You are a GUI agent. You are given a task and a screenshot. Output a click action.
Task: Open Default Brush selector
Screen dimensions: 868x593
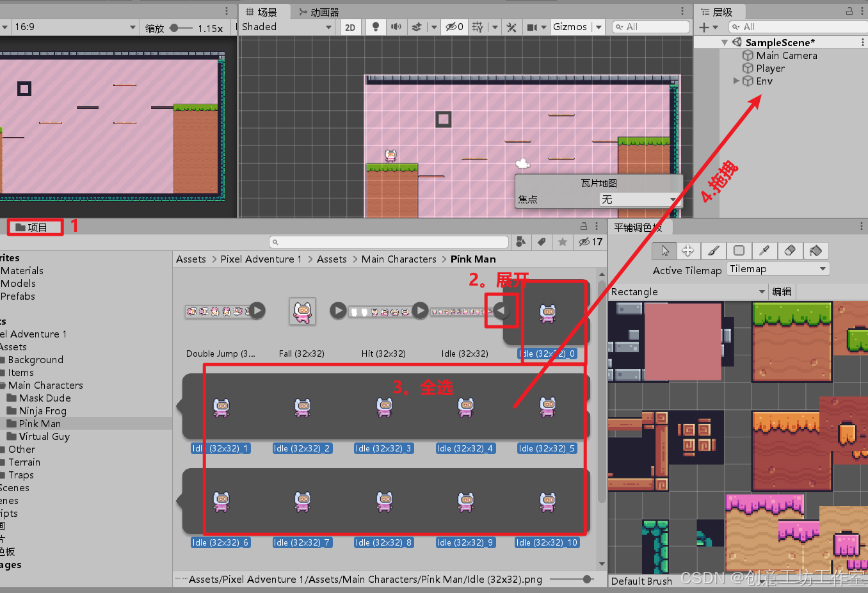(x=641, y=581)
